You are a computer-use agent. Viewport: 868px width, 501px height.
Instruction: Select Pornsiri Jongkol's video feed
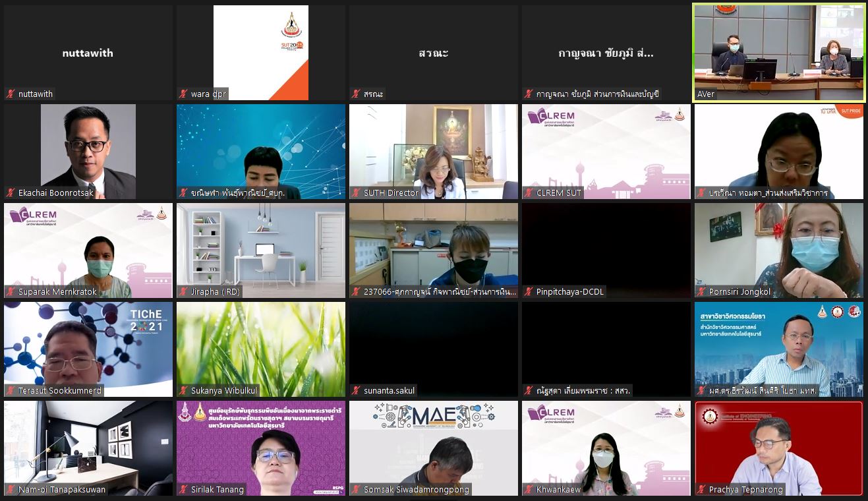(x=779, y=250)
